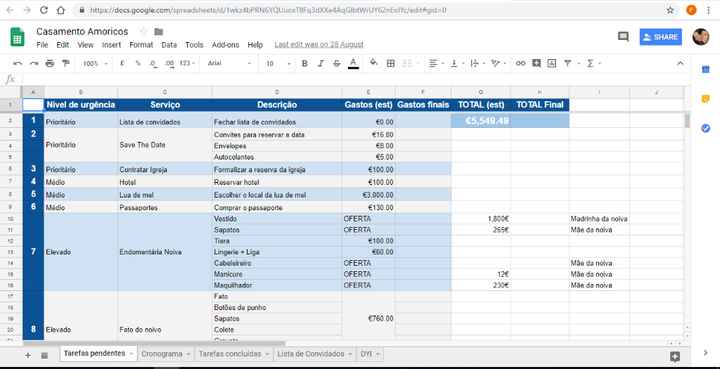Open the Sheets home icon
The image size is (720, 369).
click(17, 37)
